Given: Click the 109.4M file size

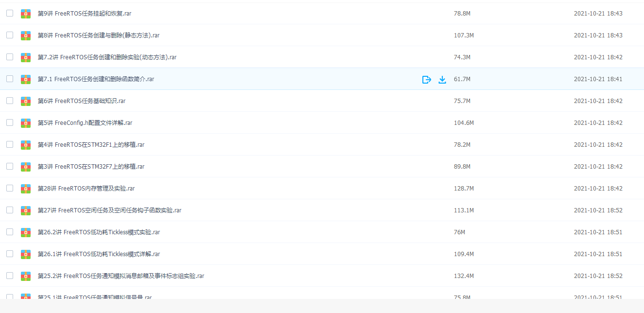Looking at the screenshot, I should [x=464, y=254].
